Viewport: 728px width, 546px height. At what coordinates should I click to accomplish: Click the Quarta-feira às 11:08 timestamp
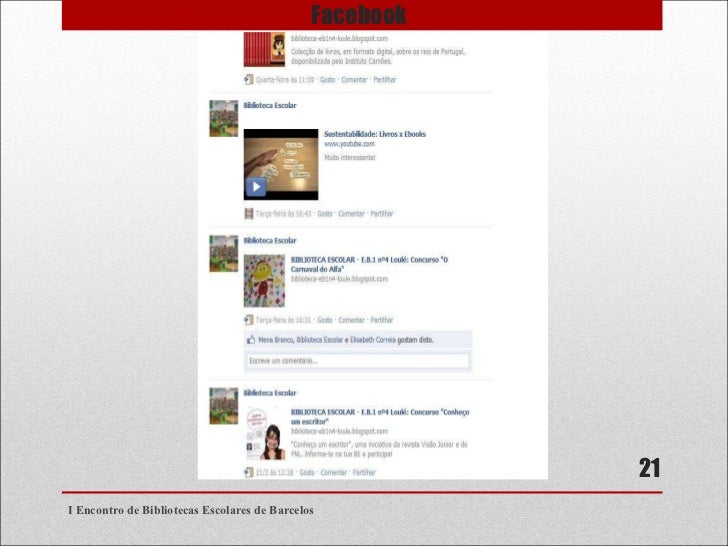pyautogui.click(x=285, y=80)
